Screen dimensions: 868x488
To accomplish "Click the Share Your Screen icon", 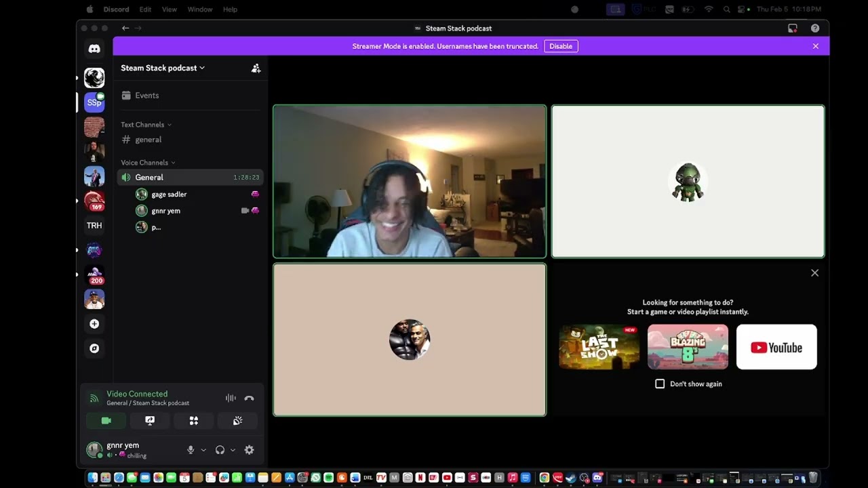I will [x=150, y=421].
